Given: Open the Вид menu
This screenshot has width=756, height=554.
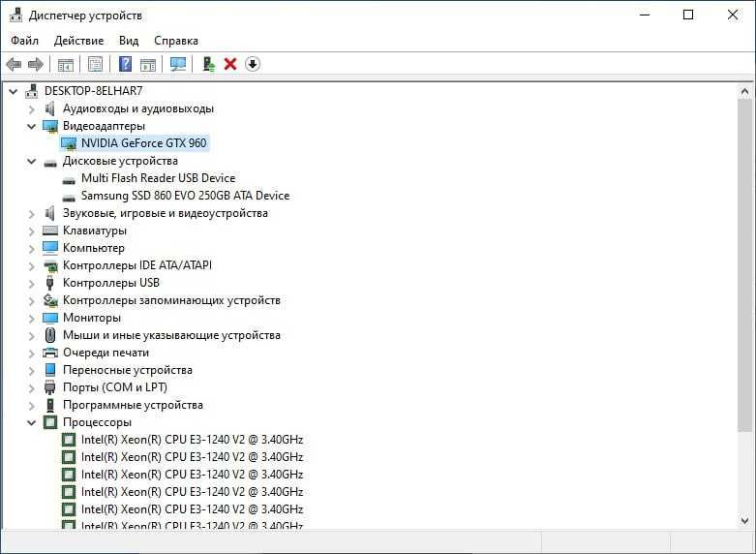Looking at the screenshot, I should pos(129,41).
